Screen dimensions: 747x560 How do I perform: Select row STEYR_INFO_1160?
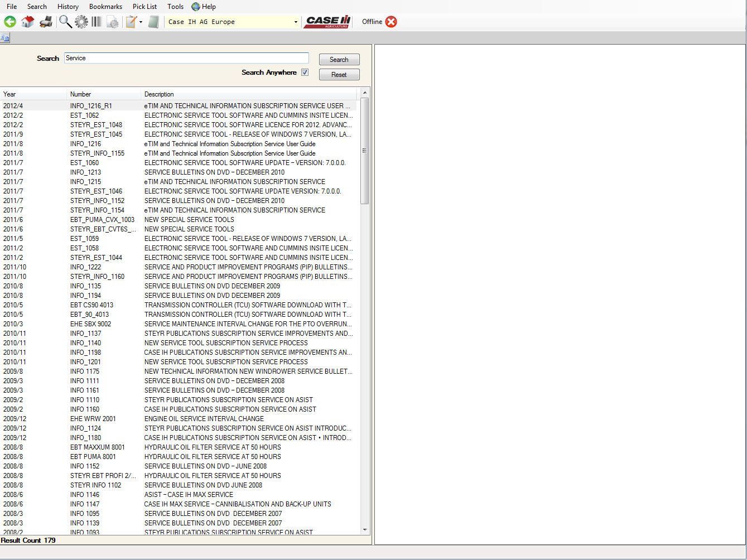coord(179,277)
